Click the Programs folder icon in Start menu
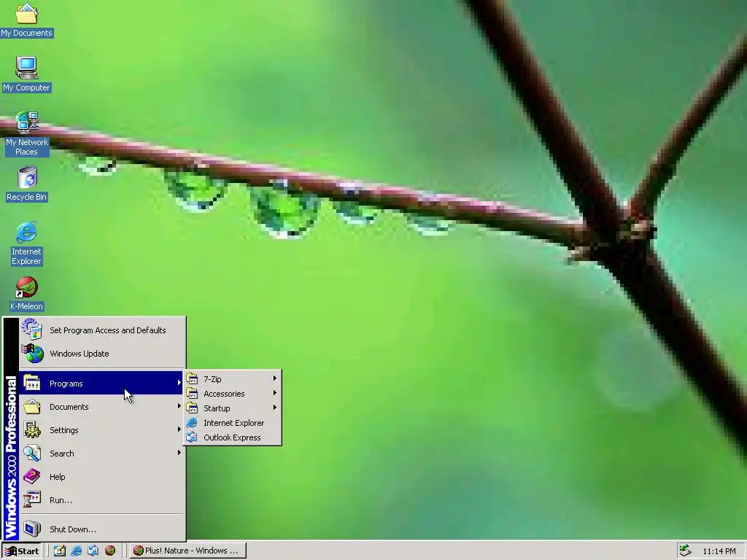747x560 pixels. tap(32, 383)
